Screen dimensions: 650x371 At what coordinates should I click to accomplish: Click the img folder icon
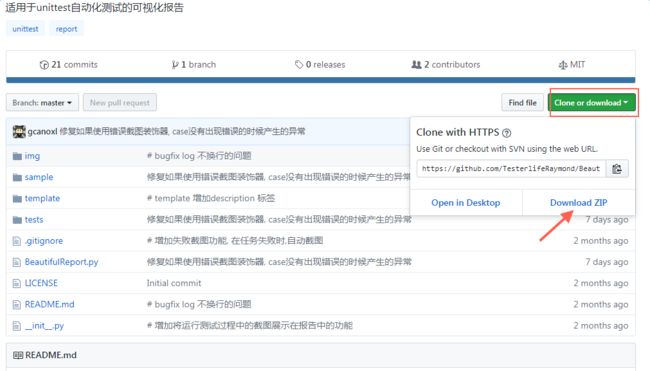(17, 156)
